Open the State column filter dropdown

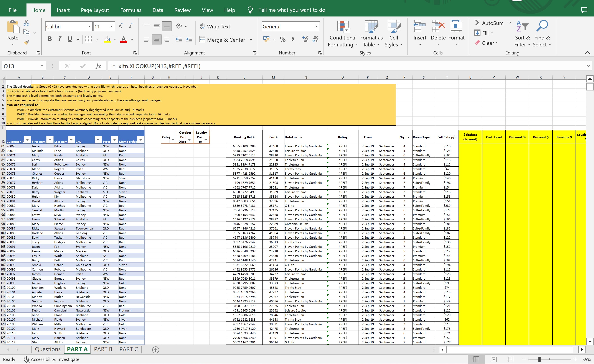coord(115,140)
